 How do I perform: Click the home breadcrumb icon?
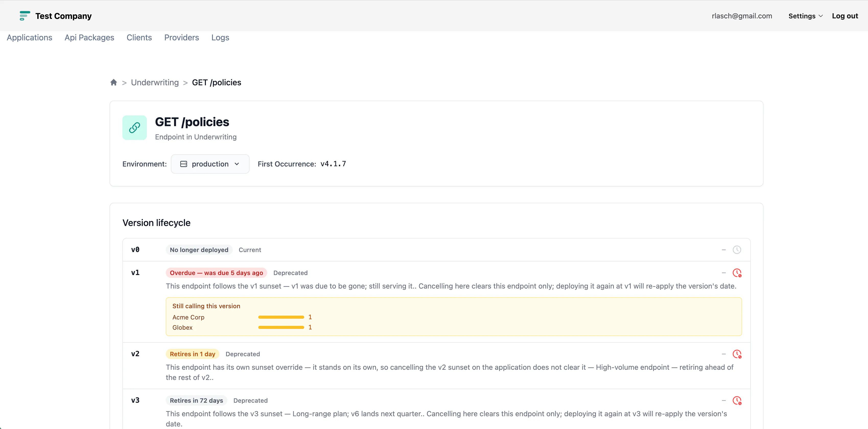pyautogui.click(x=114, y=82)
